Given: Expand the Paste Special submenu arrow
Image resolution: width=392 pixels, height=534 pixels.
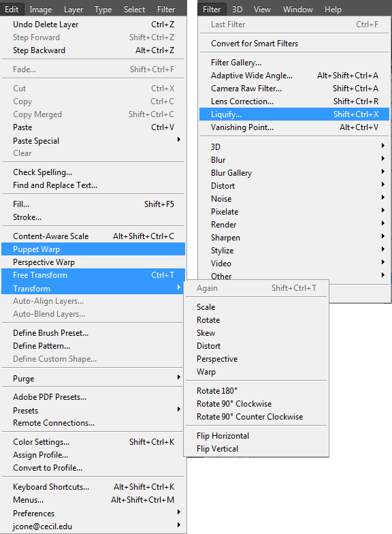Looking at the screenshot, I should pos(178,139).
